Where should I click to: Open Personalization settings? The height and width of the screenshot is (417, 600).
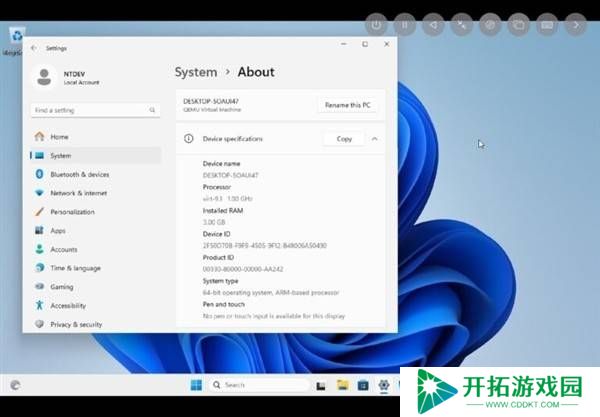[x=95, y=212]
